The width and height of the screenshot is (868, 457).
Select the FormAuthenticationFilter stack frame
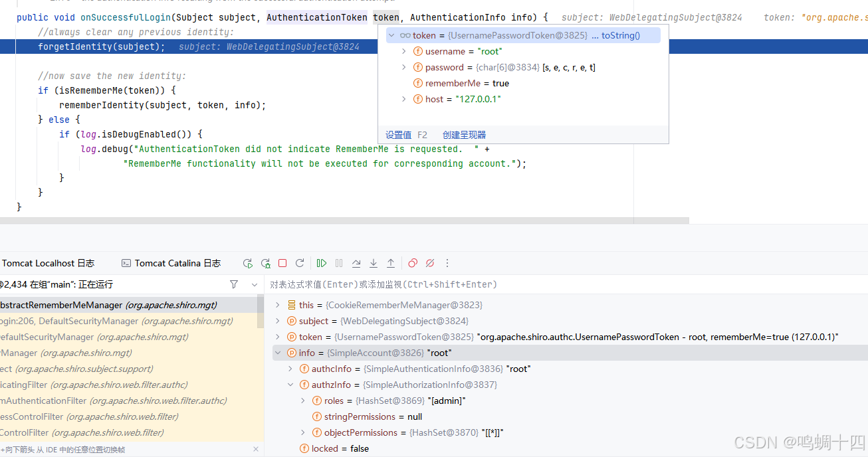[x=132, y=401]
